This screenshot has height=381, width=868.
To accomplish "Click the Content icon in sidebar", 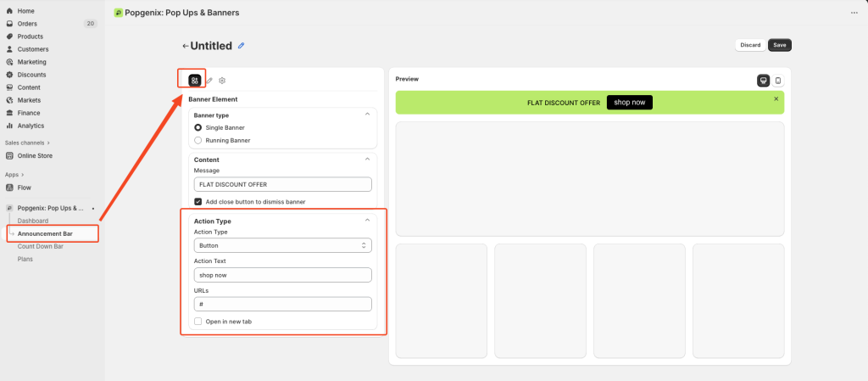I will click(x=9, y=87).
